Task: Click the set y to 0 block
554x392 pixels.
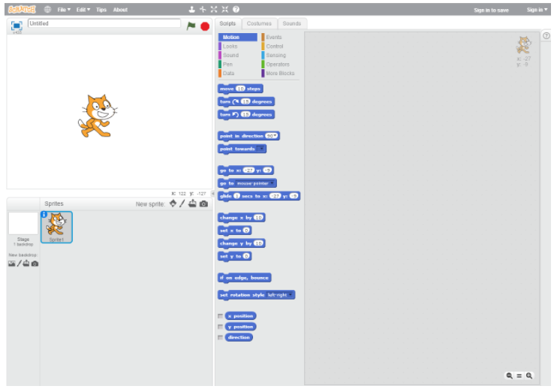Action: [x=235, y=256]
